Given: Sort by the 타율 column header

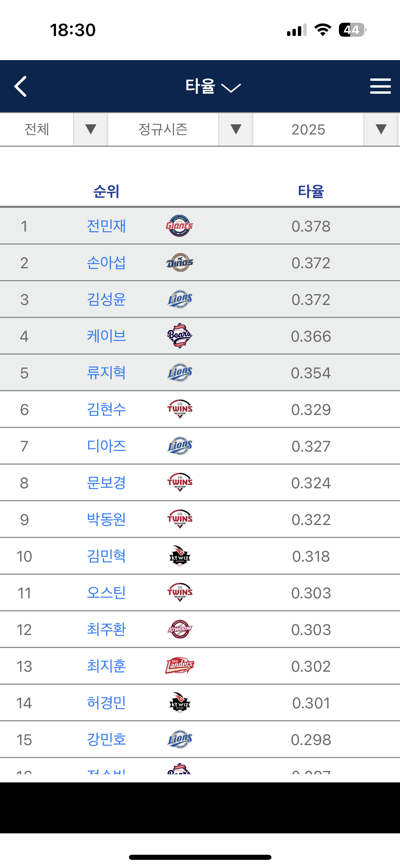Looking at the screenshot, I should (311, 192).
